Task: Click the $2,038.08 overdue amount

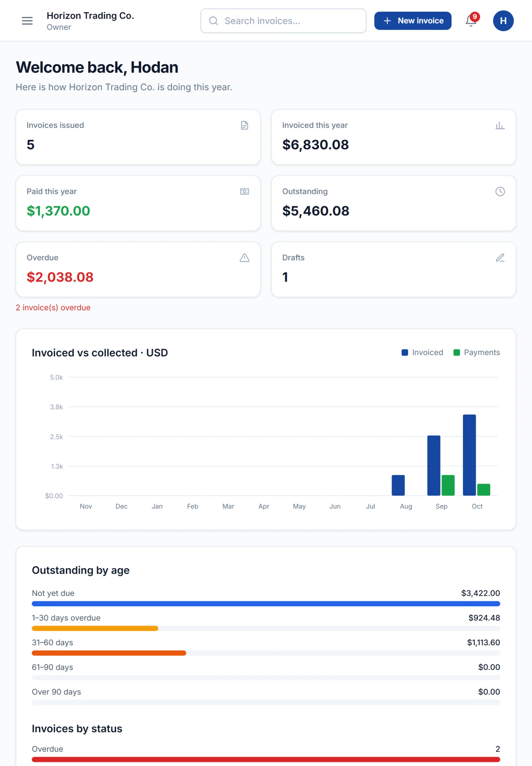Action: (60, 277)
